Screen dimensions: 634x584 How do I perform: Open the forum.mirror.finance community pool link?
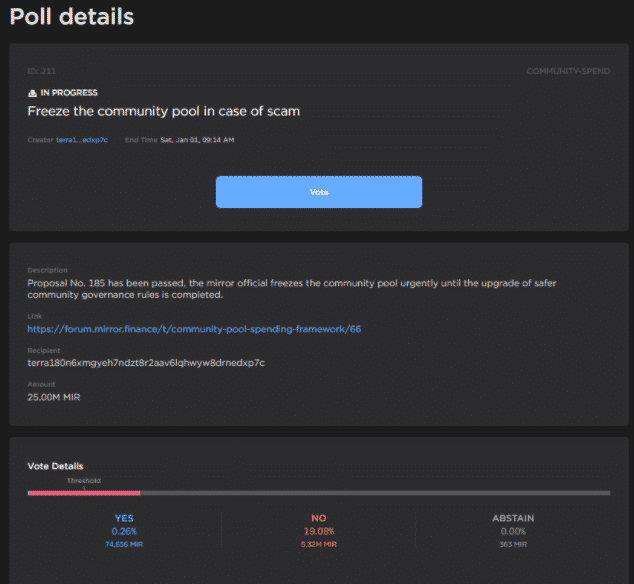pos(194,329)
